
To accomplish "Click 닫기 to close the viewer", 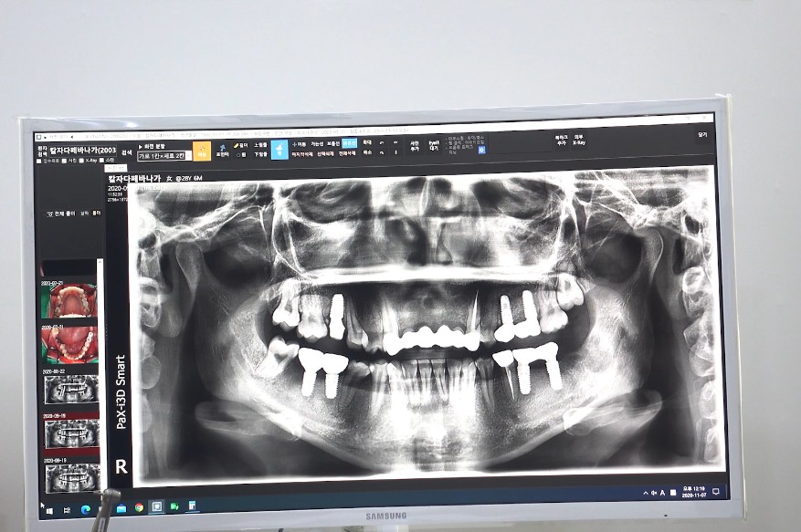I will click(702, 135).
